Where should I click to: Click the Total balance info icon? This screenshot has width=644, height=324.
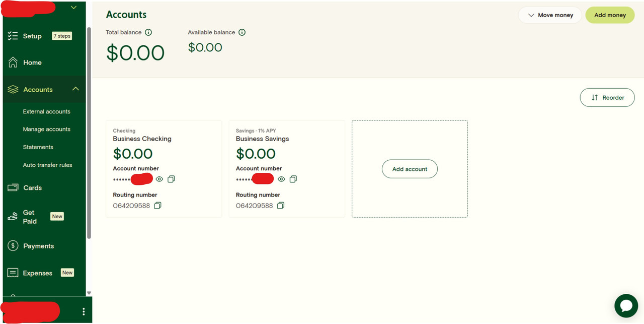tap(148, 32)
